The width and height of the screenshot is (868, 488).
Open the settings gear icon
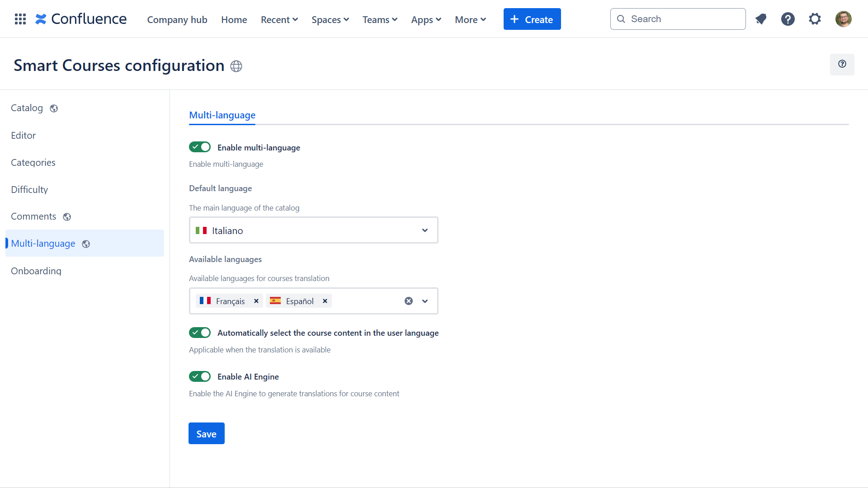coord(815,19)
